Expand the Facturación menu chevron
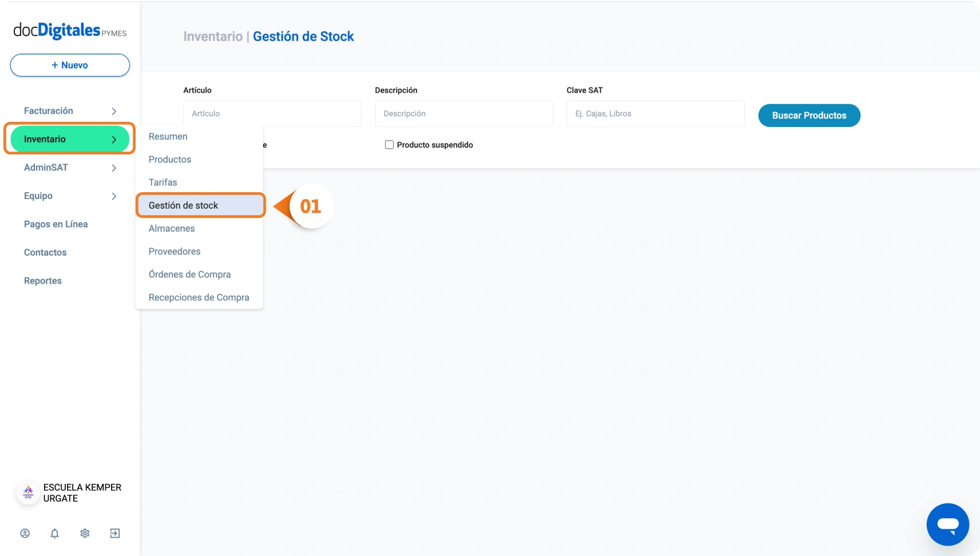 (x=114, y=111)
